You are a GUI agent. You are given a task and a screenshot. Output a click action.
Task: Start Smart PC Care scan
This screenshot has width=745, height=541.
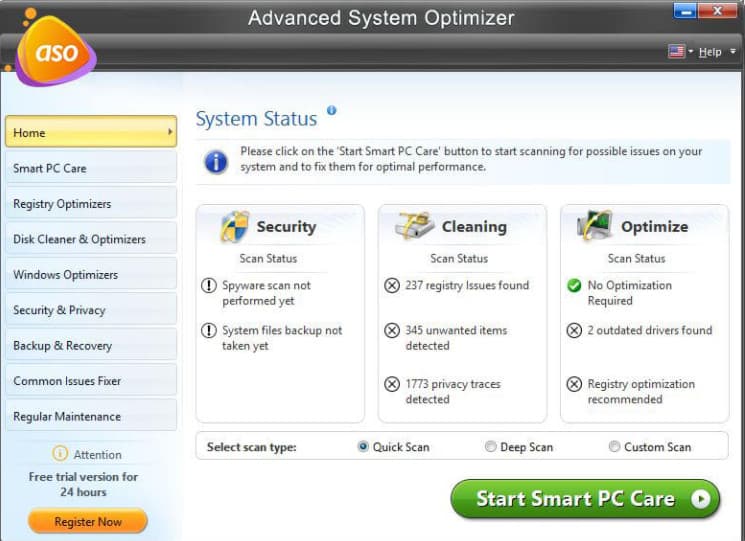pyautogui.click(x=585, y=499)
